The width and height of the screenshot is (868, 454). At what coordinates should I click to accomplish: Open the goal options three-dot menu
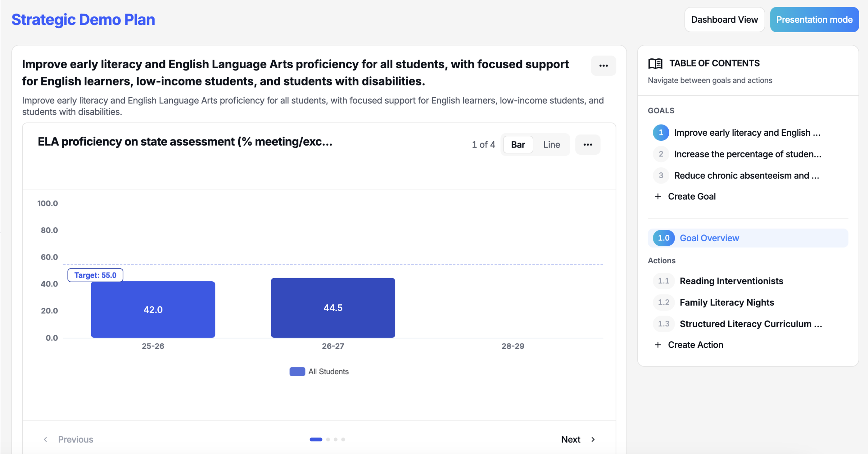603,65
